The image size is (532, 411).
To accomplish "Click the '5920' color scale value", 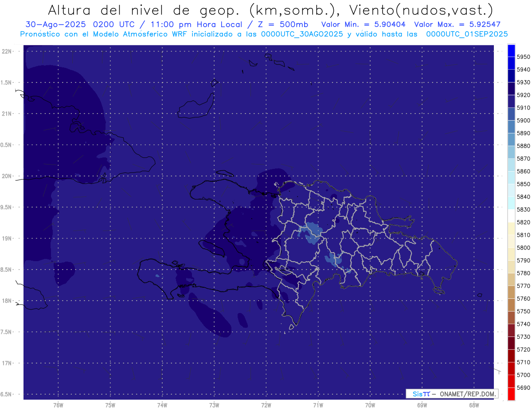I will [524, 95].
